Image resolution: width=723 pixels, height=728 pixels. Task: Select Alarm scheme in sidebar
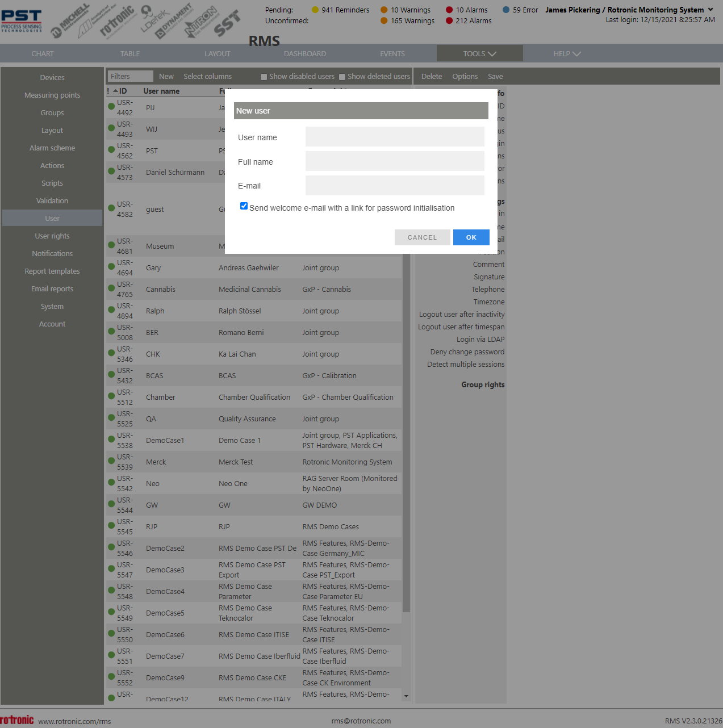52,148
